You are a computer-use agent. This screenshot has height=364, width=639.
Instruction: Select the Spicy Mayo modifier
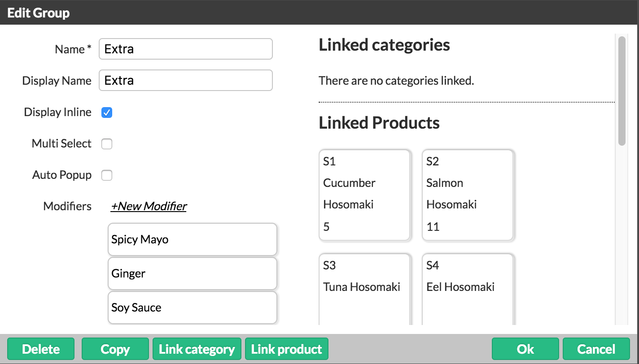point(193,239)
